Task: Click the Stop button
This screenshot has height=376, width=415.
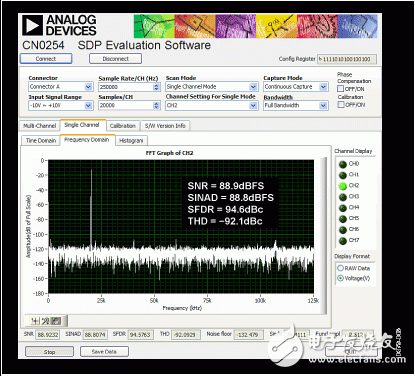Action: click(49, 352)
